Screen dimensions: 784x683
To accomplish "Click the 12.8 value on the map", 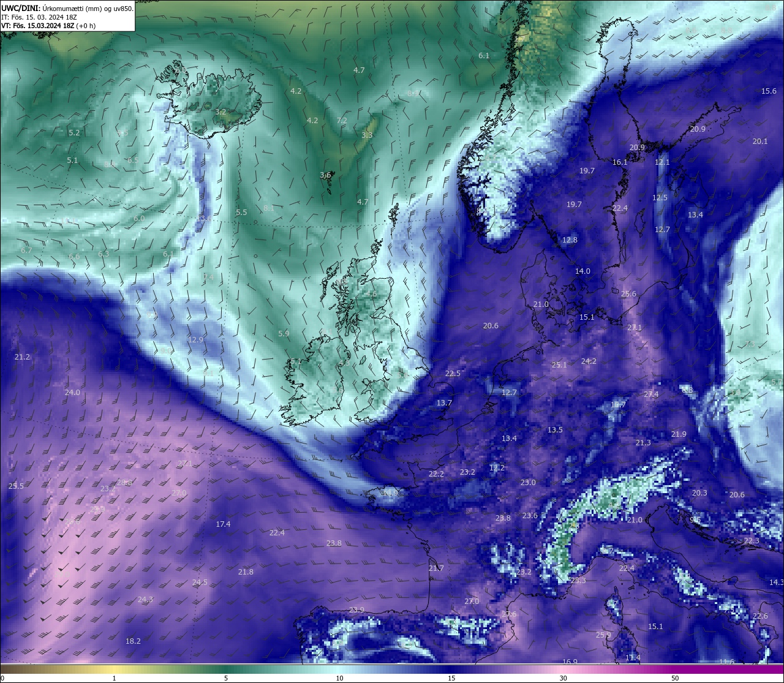I will pos(570,240).
